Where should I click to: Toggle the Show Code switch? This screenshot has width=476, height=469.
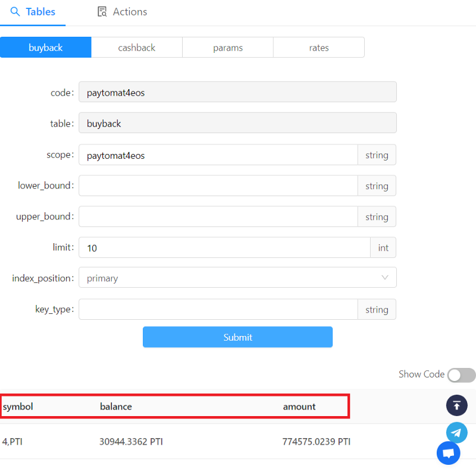point(461,375)
